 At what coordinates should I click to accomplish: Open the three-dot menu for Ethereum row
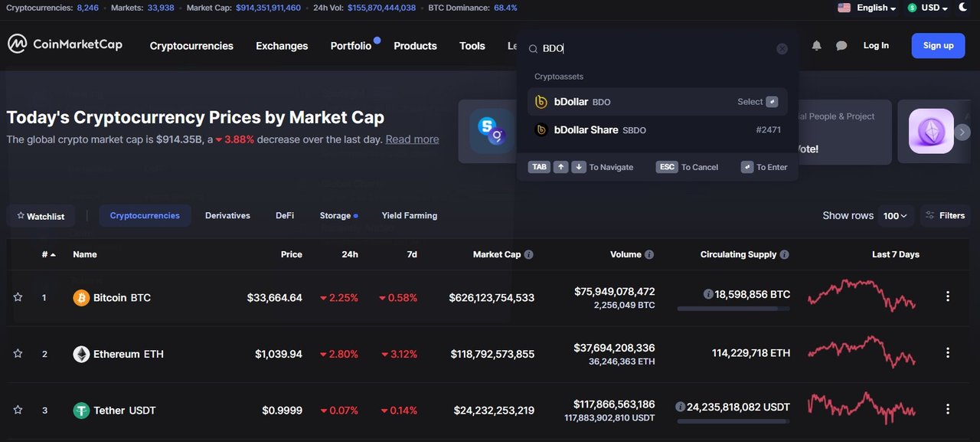point(948,353)
